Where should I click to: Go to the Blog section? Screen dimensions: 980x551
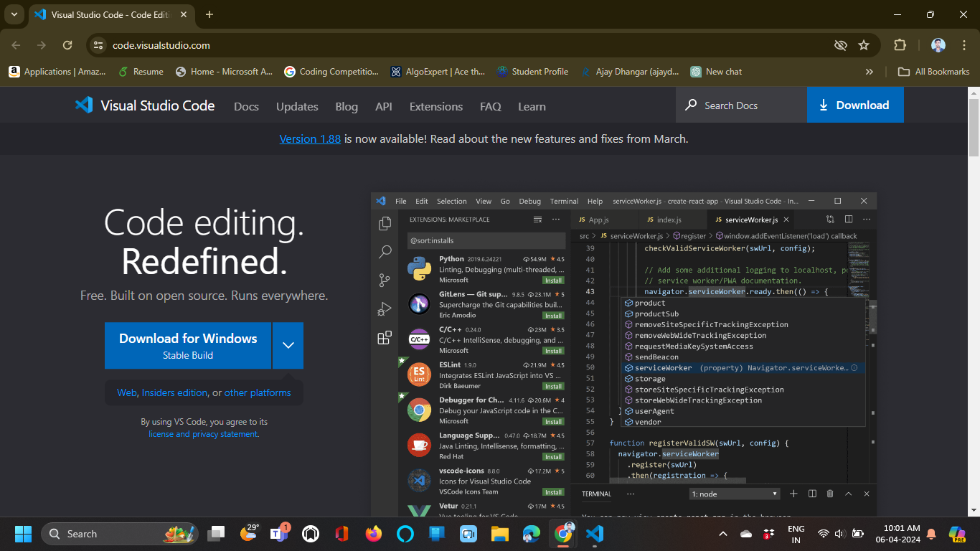pyautogui.click(x=347, y=106)
